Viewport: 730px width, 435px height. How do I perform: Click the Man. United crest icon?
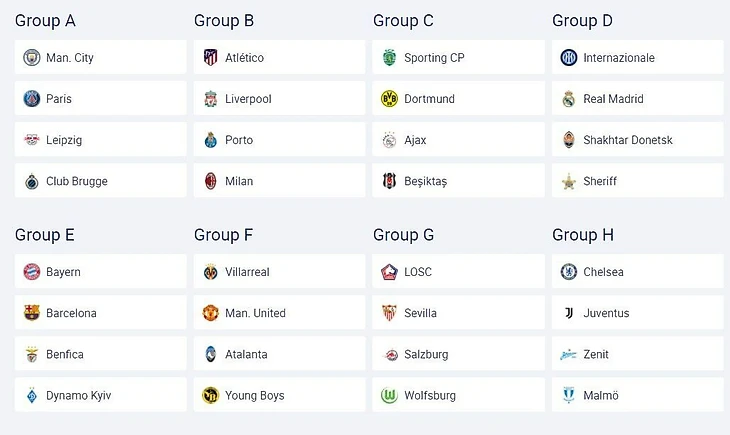(211, 313)
